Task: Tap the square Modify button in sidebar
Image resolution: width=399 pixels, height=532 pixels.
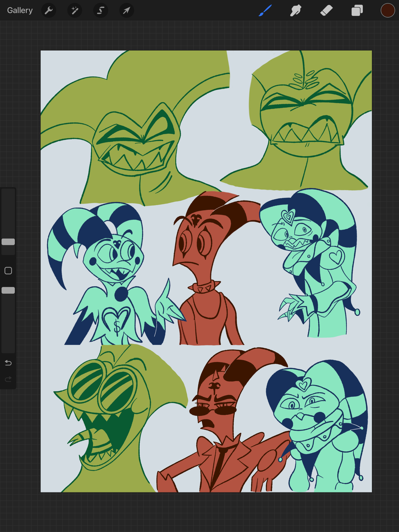Action: point(8,270)
